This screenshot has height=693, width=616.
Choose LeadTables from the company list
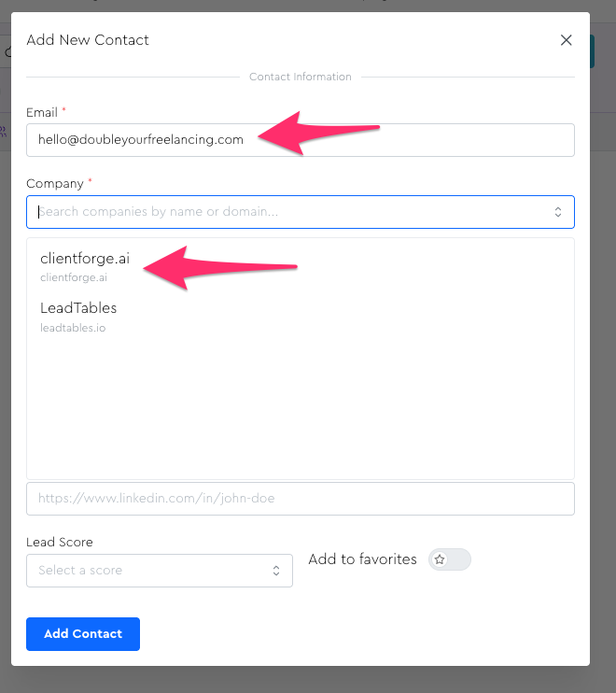point(78,307)
